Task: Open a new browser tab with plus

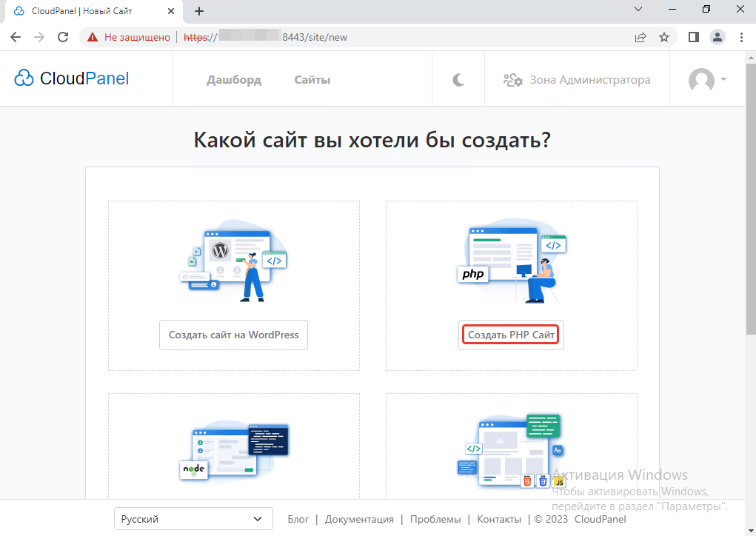Action: click(199, 11)
